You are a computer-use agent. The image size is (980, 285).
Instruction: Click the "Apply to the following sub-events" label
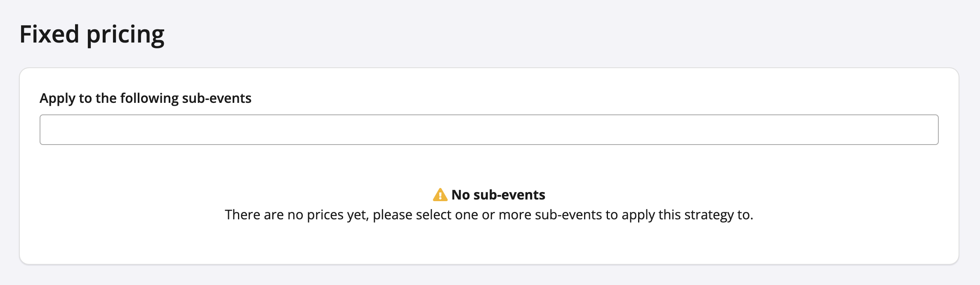(x=145, y=98)
